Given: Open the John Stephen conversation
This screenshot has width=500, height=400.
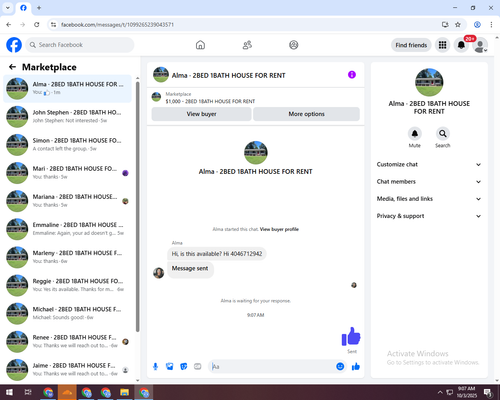Looking at the screenshot, I should click(x=67, y=117).
